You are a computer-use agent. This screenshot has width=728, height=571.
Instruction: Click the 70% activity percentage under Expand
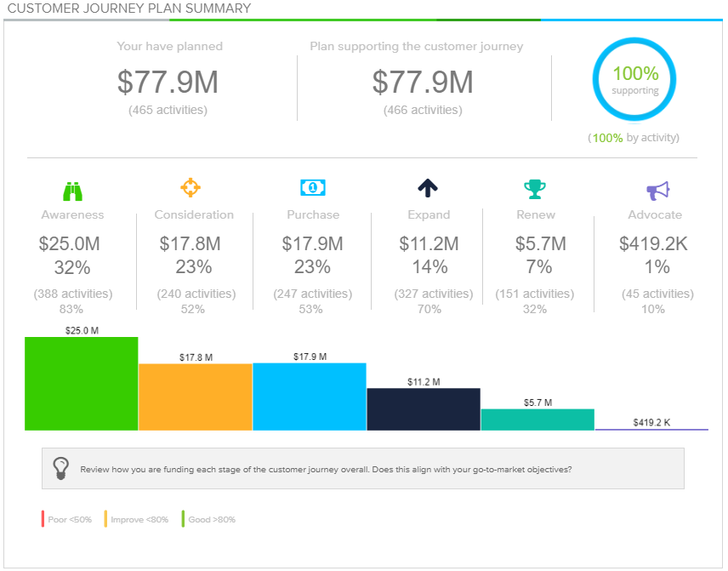pos(429,309)
